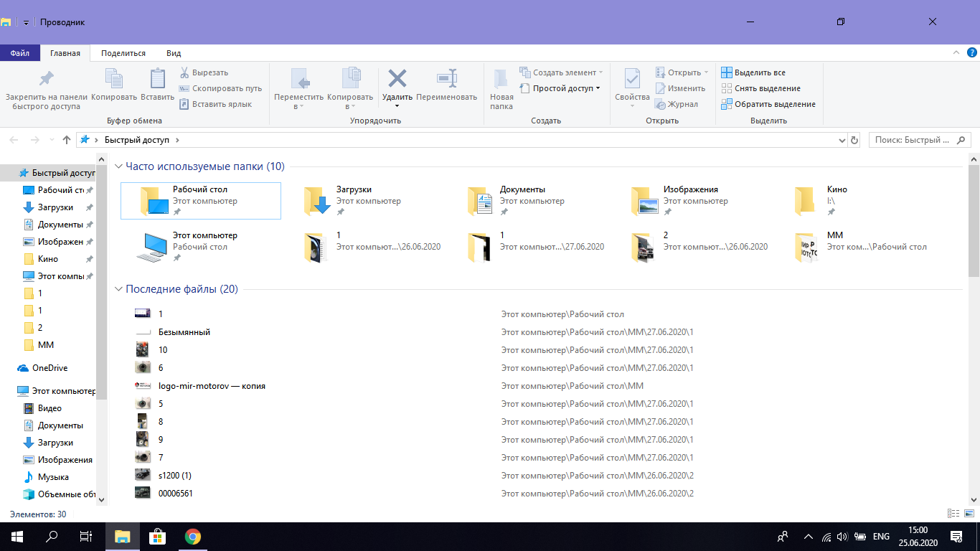This screenshot has width=980, height=551.
Task: Refresh the address bar location
Action: [854, 140]
